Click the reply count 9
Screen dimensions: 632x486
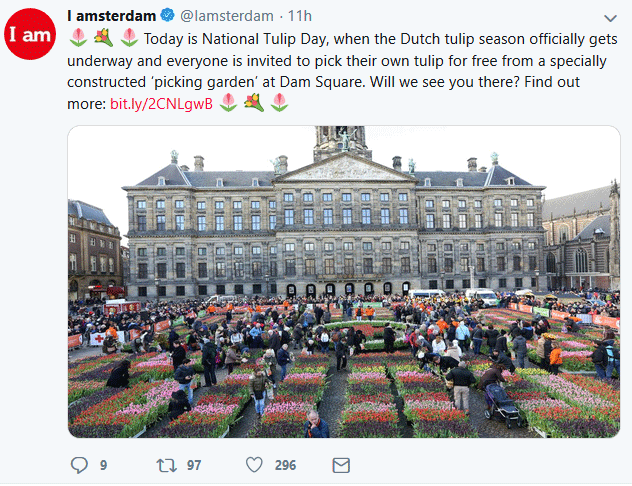pos(103,465)
